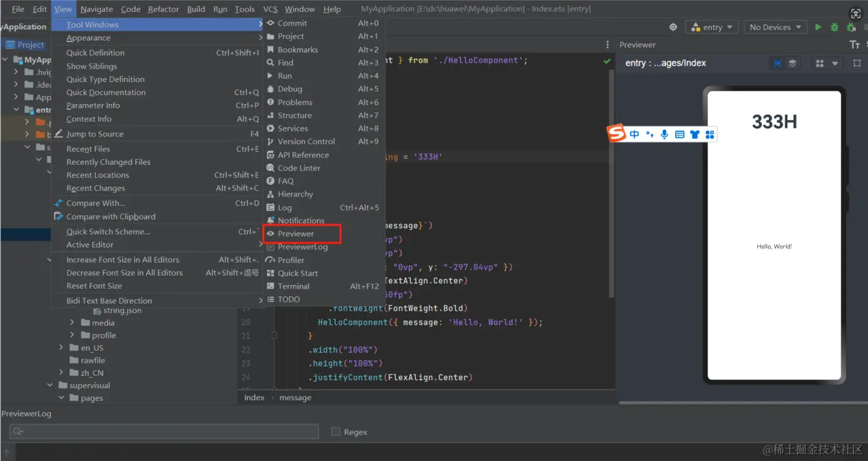The image size is (868, 461).
Task: Toggle the Chinese input mode on IME bar
Action: pyautogui.click(x=634, y=134)
